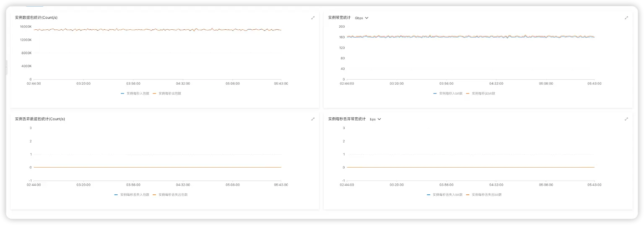This screenshot has height=225, width=644.
Task: Toggle the 实例每秒丢失出包数 legend series
Action: tap(170, 195)
